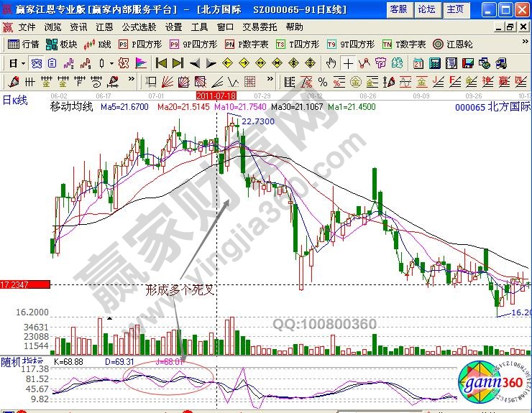This screenshot has width=532, height=413.
Task: Click the save floppy disk icon
Action: tap(468, 62)
